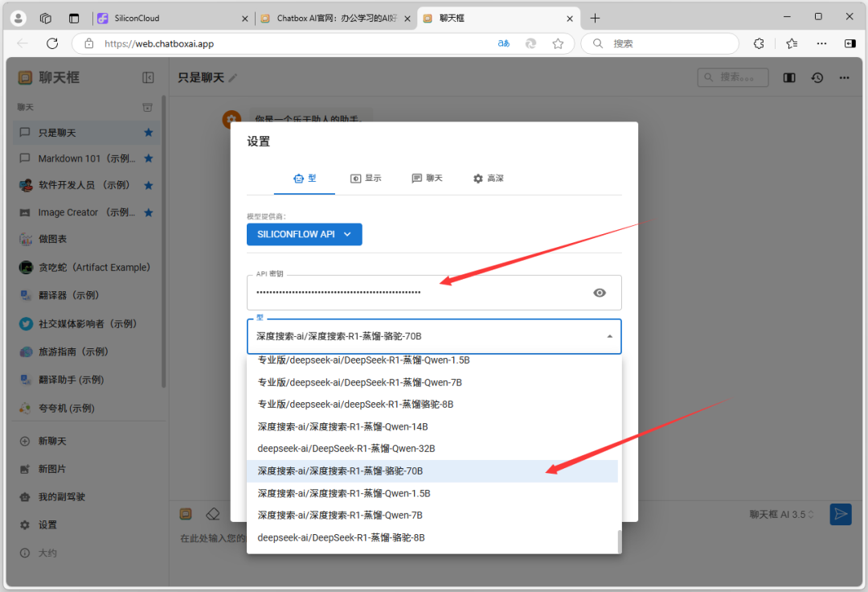Open the 做图表 chat
Viewport: 868px width, 592px height.
pyautogui.click(x=87, y=239)
